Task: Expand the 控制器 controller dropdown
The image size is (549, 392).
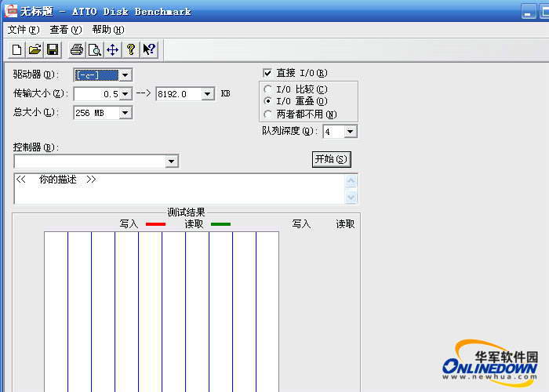Action: pyautogui.click(x=171, y=162)
